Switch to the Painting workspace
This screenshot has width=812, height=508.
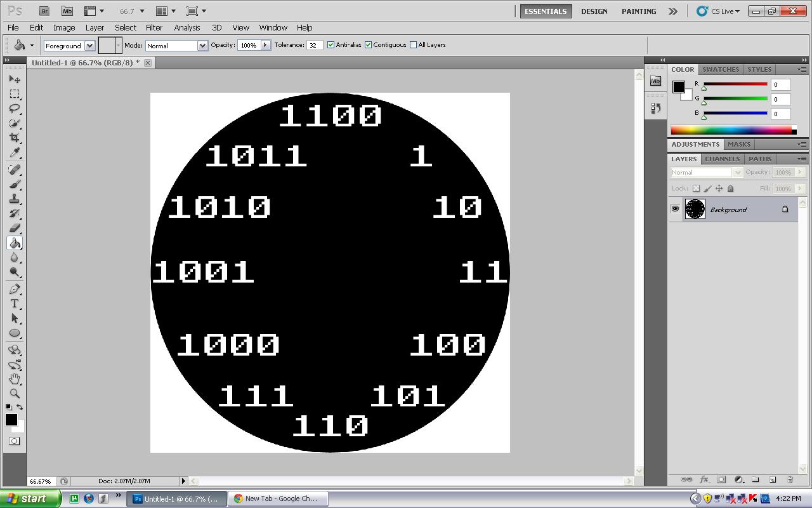click(x=639, y=11)
